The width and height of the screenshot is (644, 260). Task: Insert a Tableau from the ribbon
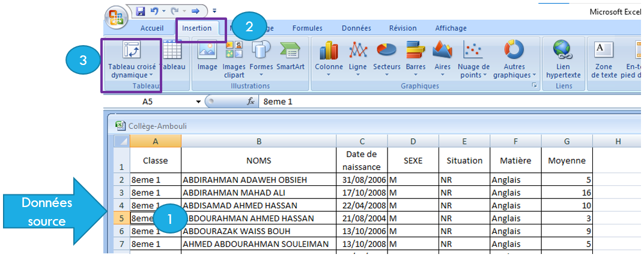coord(172,57)
